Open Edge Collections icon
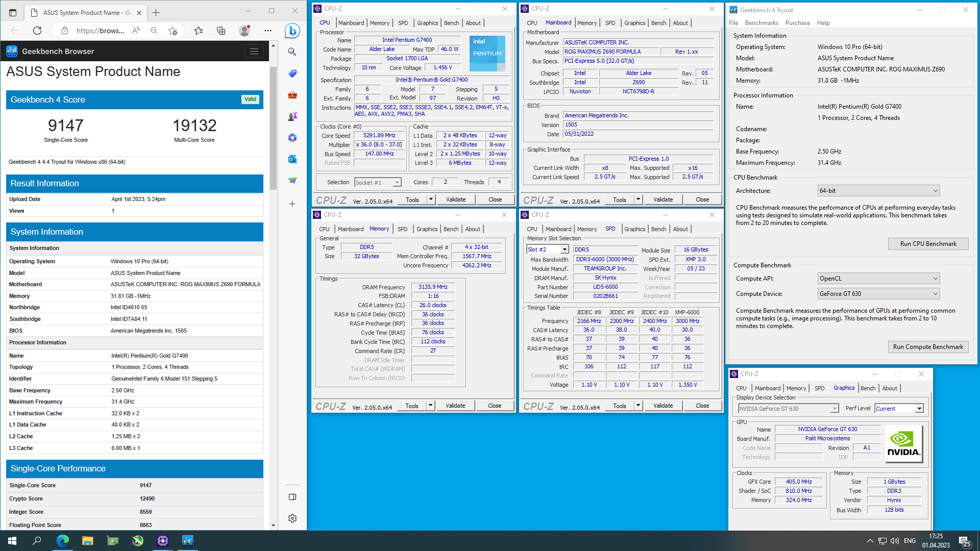The width and height of the screenshot is (980, 551). point(221,31)
